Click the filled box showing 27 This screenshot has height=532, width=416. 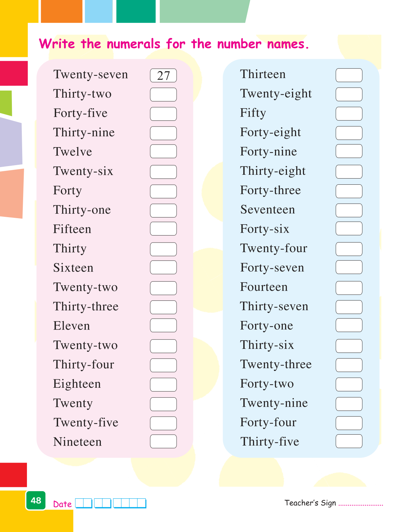pyautogui.click(x=163, y=75)
